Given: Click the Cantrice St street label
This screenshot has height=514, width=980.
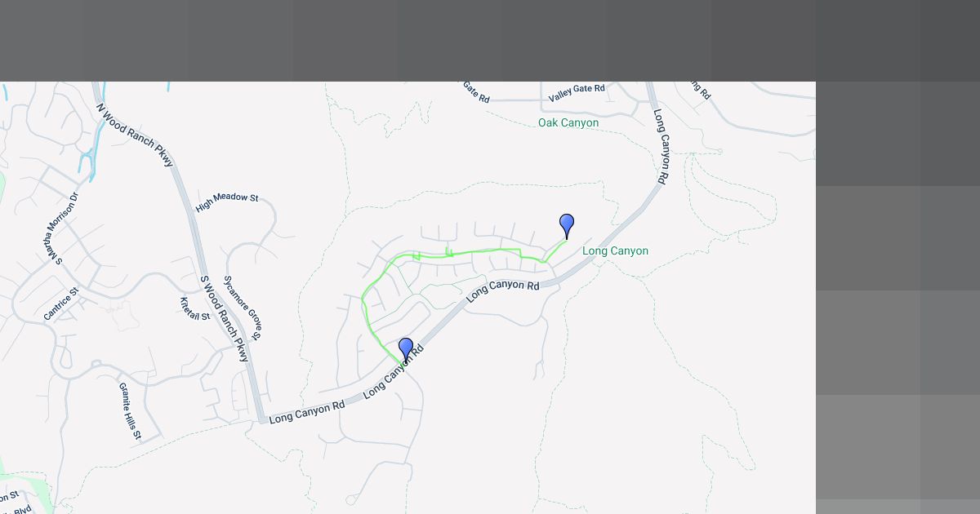Looking at the screenshot, I should point(61,303).
